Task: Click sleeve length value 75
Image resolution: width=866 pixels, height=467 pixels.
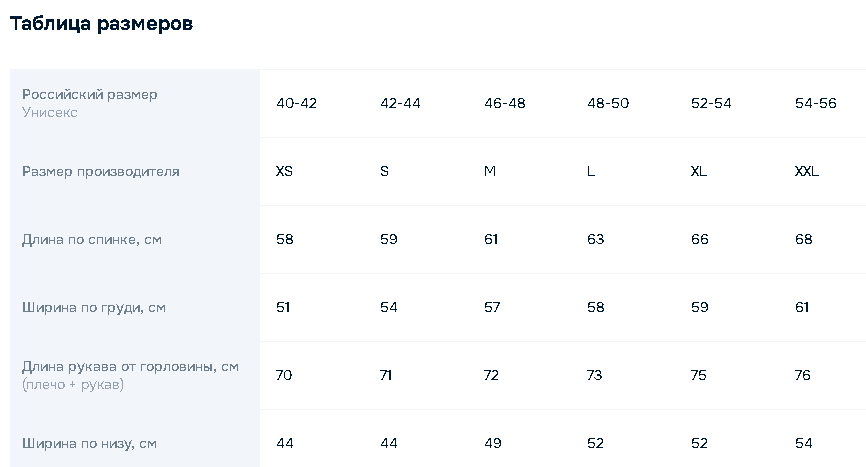Action: (699, 375)
